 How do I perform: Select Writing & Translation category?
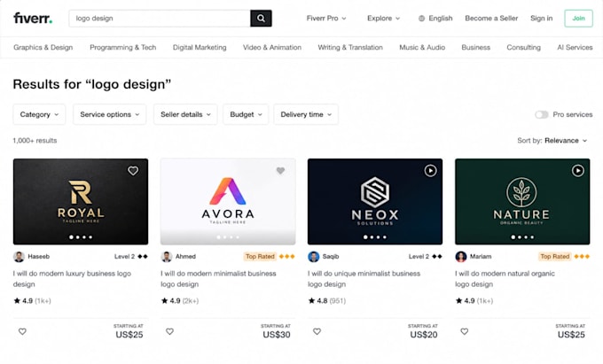click(x=350, y=48)
